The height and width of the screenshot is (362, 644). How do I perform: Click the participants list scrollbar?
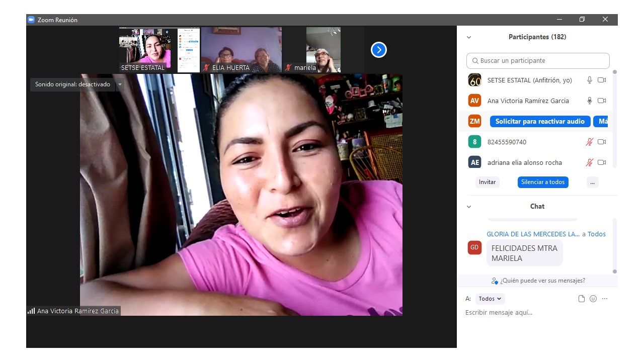tap(614, 118)
